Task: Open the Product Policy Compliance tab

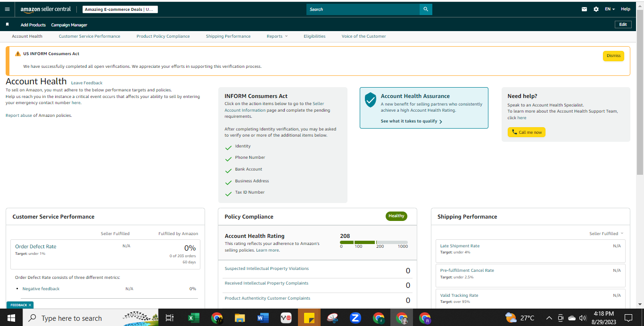Action: click(163, 36)
